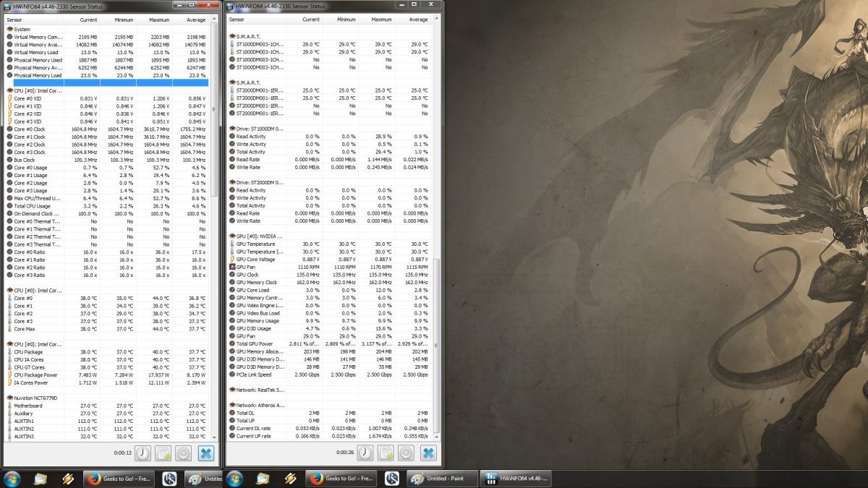Click the blue X button beside the 0:00:13 timer
868x488 pixels.
tap(206, 453)
